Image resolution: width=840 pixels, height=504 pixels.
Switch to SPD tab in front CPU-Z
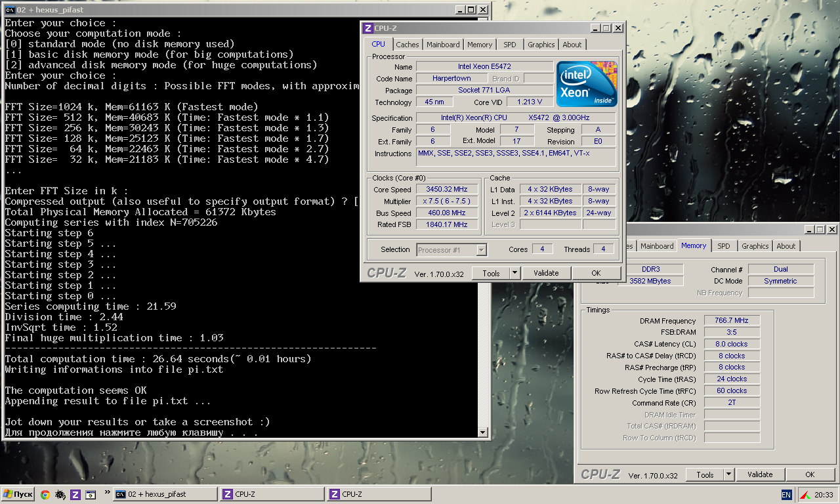[x=510, y=45]
